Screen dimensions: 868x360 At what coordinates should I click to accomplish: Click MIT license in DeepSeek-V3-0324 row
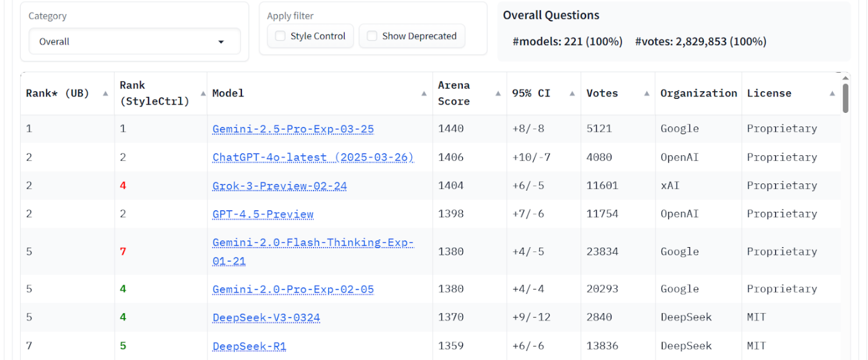(756, 318)
